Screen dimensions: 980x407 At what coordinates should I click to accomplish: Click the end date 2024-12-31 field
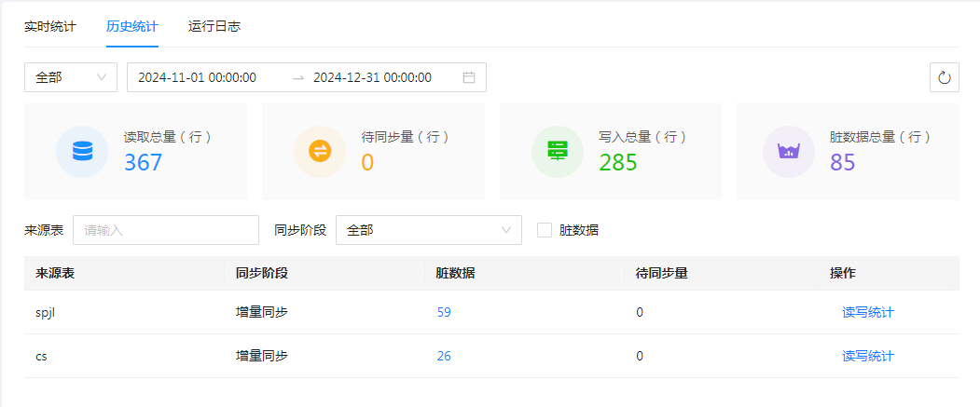[x=373, y=77]
